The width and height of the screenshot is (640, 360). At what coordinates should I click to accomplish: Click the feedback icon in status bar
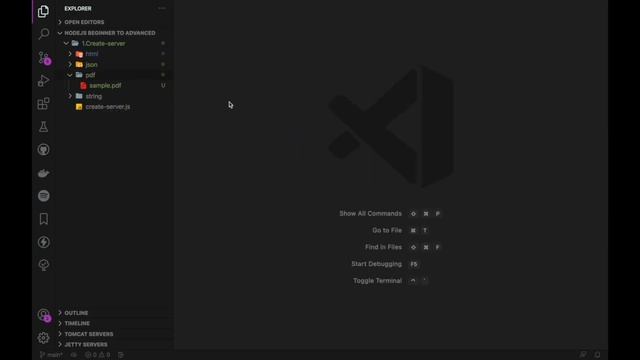coord(583,355)
